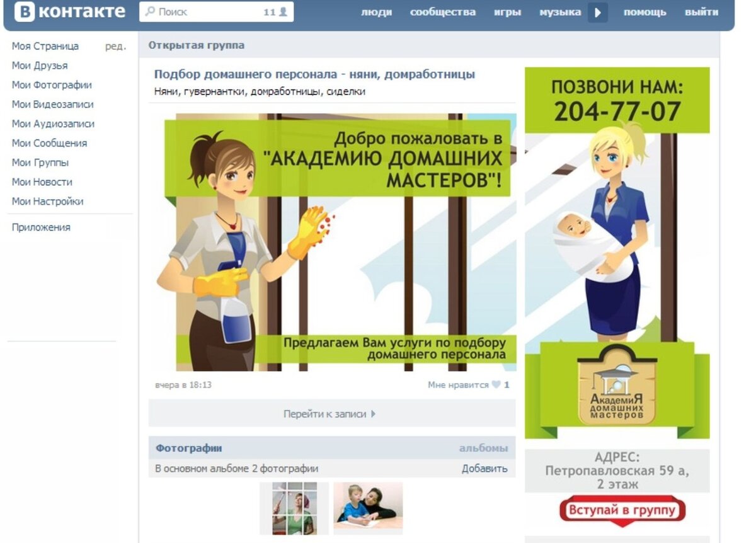Screen dimensions: 756x543
Task: Open Мои Сообщения in the sidebar
Action: [49, 143]
